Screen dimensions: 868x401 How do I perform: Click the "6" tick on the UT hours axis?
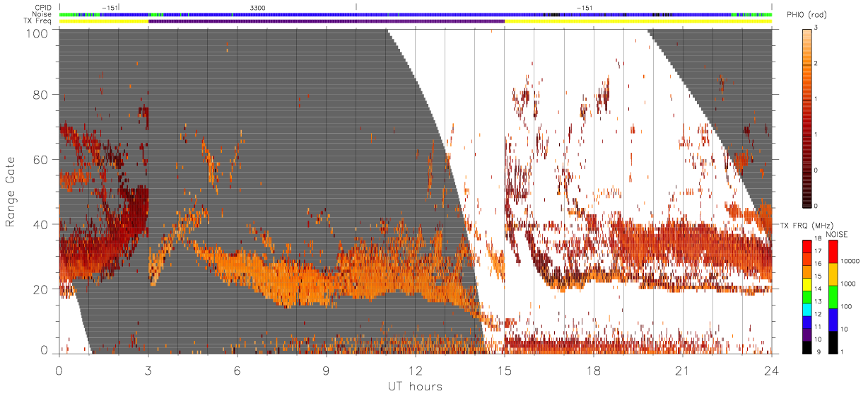237,370
